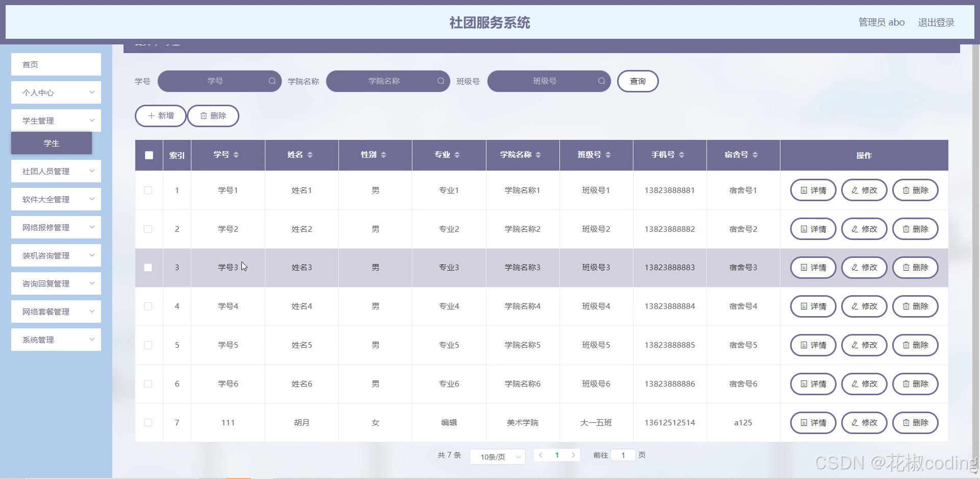The width and height of the screenshot is (980, 479).
Task: Click the 查询 search button
Action: pyautogui.click(x=638, y=81)
